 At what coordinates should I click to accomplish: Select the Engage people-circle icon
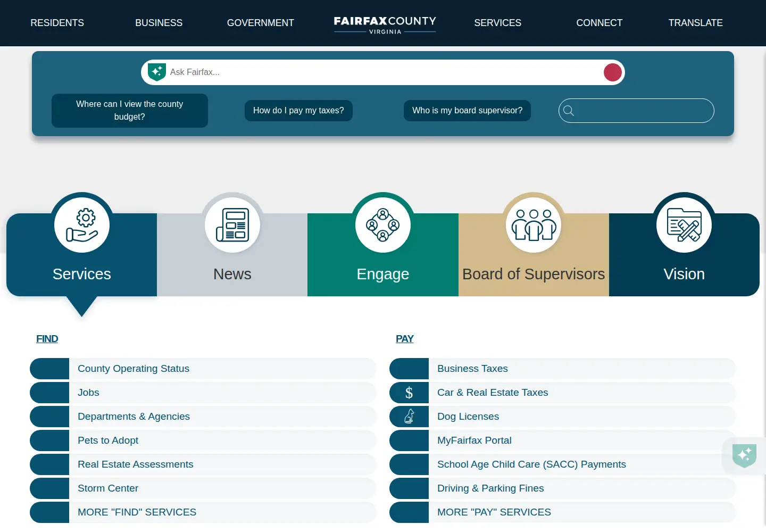(x=383, y=225)
